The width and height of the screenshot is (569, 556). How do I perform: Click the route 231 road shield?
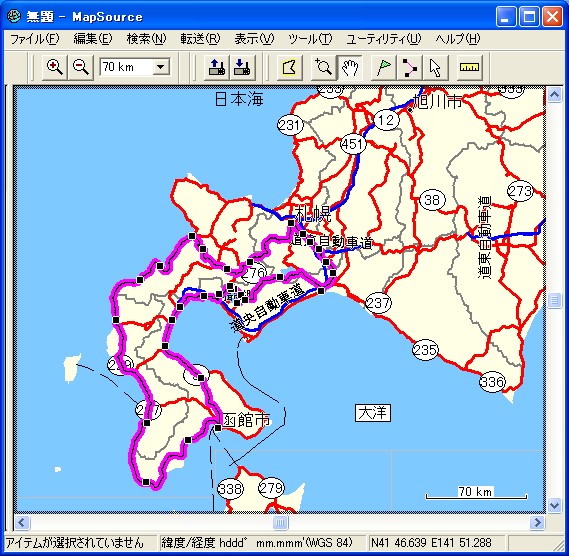[x=290, y=126]
